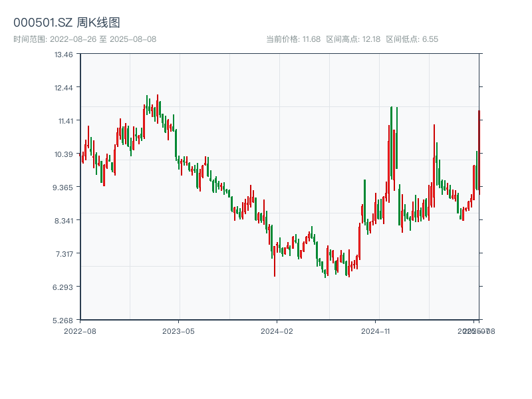Viewport: 532px width, 399px height.
Task: Click the x-axis label 2022-08
Action: tap(80, 331)
